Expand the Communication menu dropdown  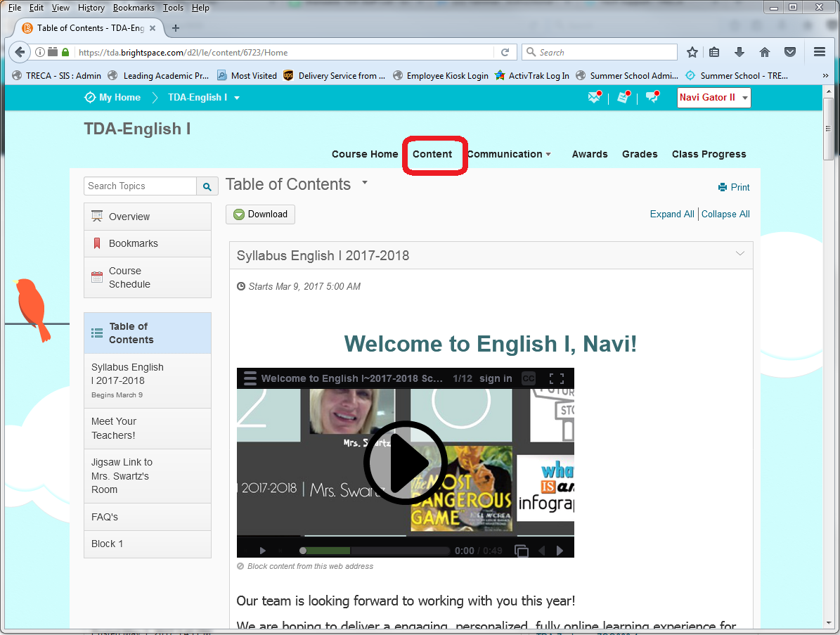pyautogui.click(x=548, y=154)
